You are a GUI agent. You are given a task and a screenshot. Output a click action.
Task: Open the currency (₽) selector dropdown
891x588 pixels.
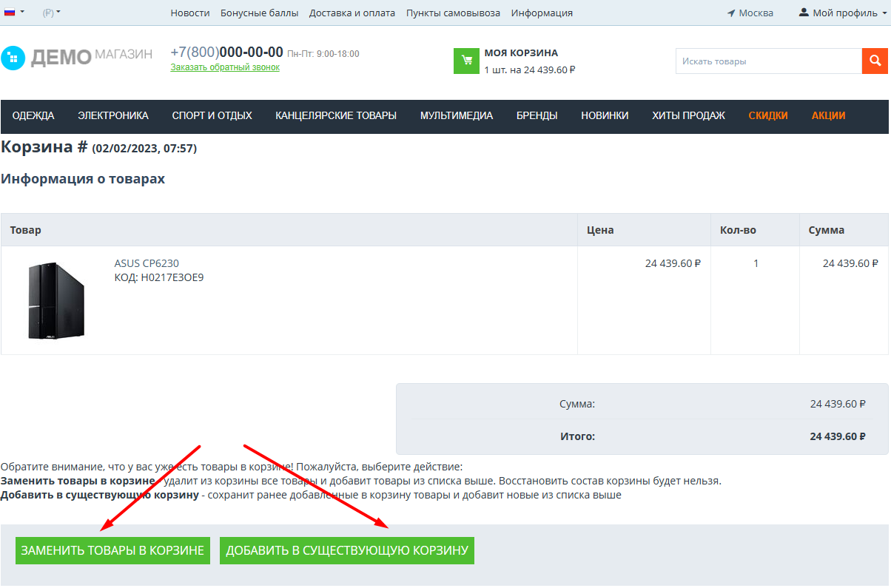coord(52,13)
